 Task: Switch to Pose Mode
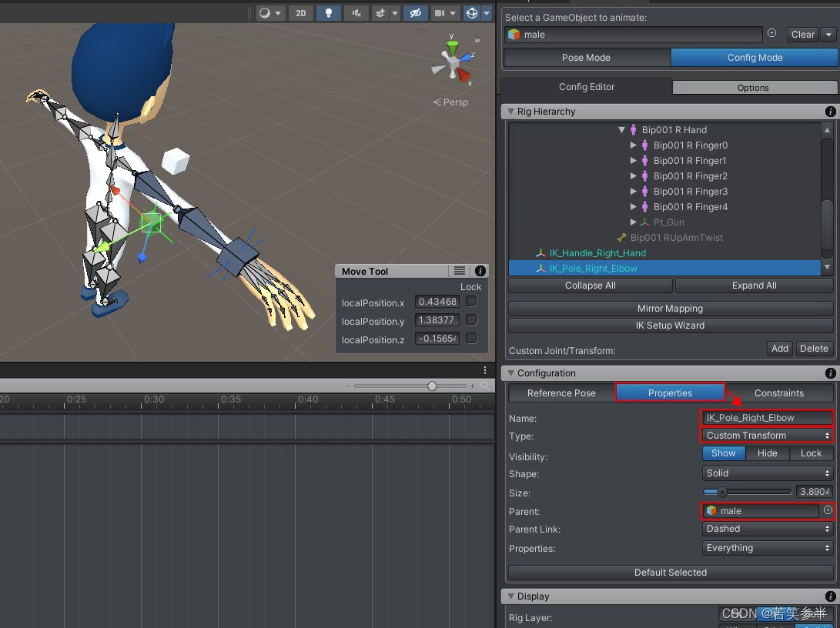pyautogui.click(x=587, y=57)
